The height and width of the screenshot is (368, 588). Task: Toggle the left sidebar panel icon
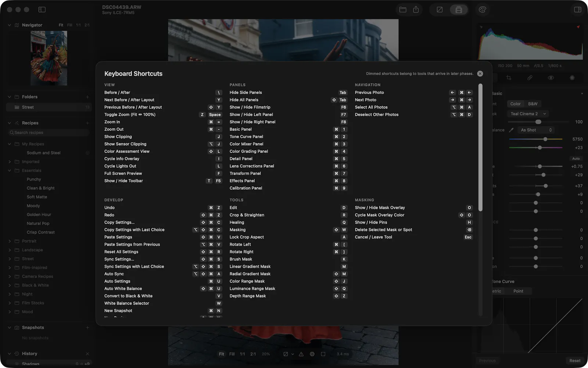pyautogui.click(x=42, y=10)
